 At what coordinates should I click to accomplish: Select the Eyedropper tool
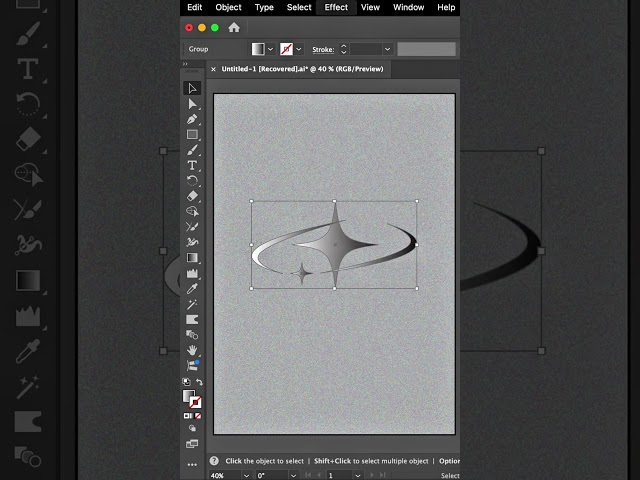[192, 289]
